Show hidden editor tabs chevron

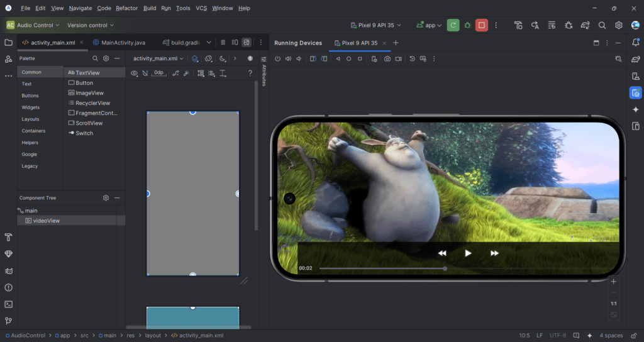click(209, 42)
